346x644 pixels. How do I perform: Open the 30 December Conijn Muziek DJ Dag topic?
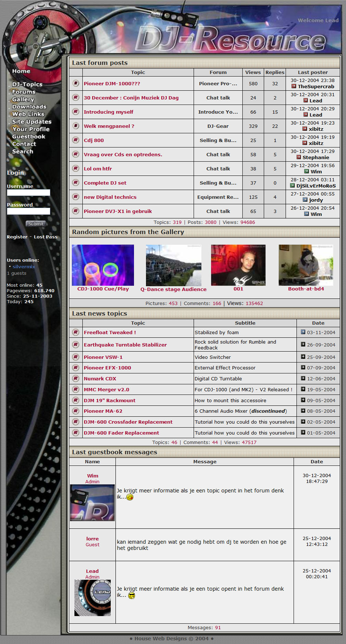coord(131,98)
